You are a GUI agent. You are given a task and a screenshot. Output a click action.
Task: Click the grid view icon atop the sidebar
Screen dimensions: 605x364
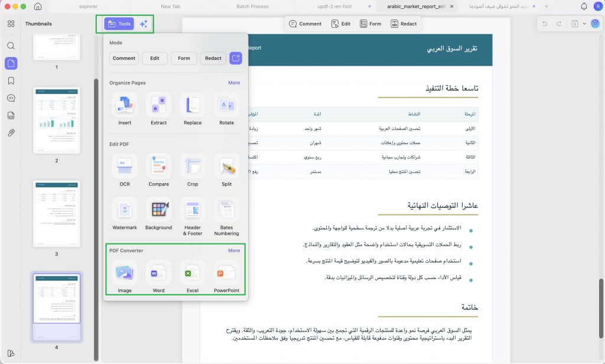point(11,24)
